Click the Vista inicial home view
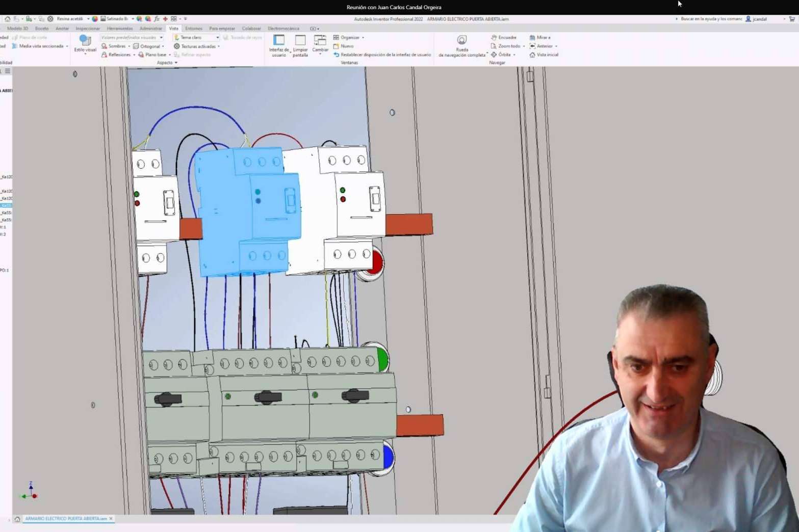The height and width of the screenshot is (532, 799). (544, 55)
